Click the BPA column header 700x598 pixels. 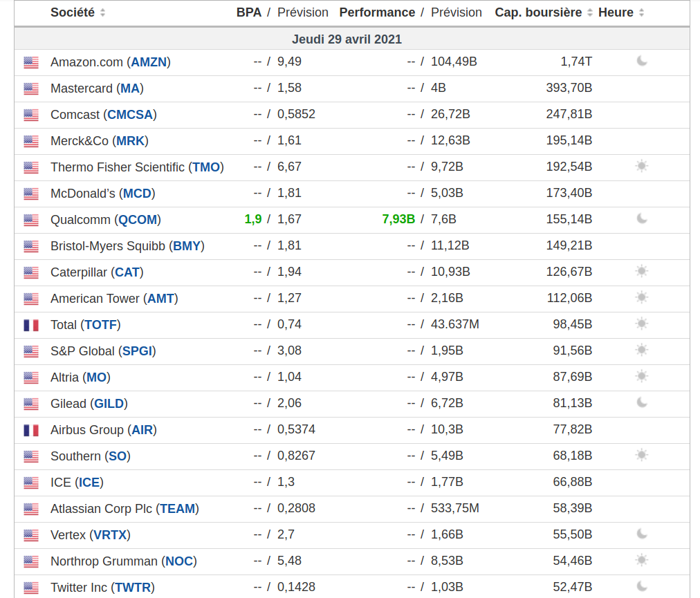248,12
